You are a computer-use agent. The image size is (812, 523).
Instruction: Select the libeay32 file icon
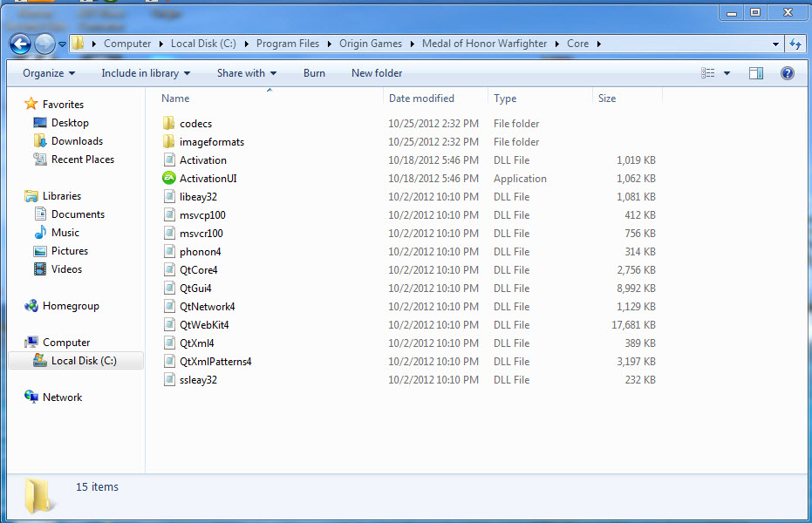[169, 196]
